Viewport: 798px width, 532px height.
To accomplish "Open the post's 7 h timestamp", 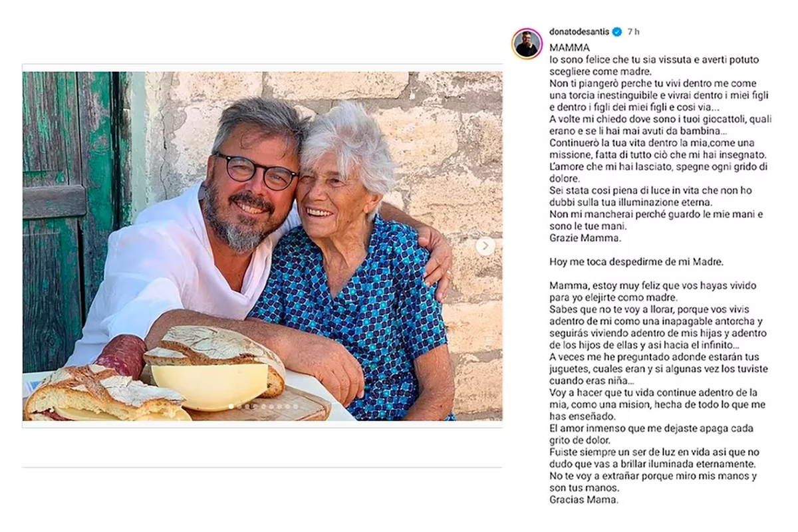I will point(633,31).
